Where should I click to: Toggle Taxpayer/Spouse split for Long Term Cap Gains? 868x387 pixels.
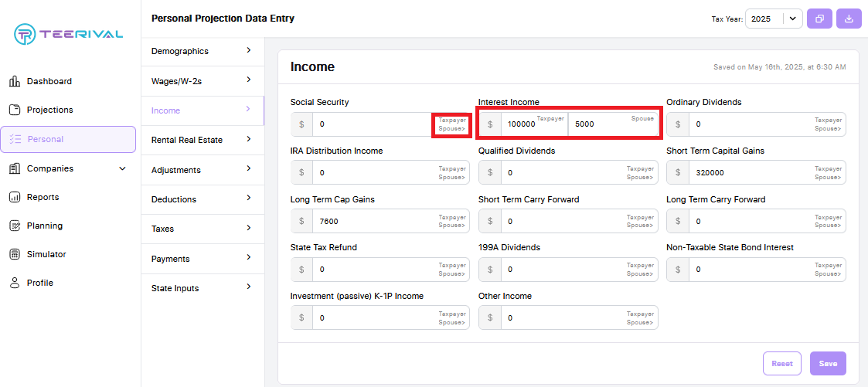(452, 221)
